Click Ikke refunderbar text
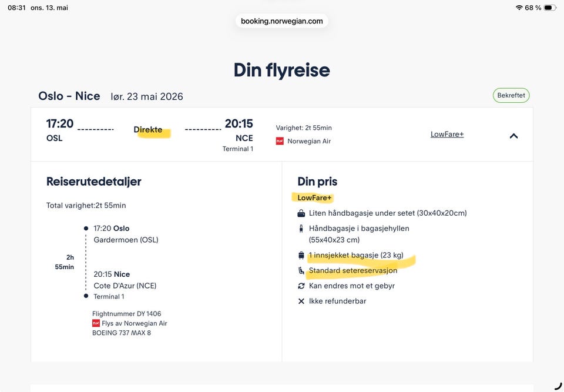The width and height of the screenshot is (564, 392). [x=337, y=301]
